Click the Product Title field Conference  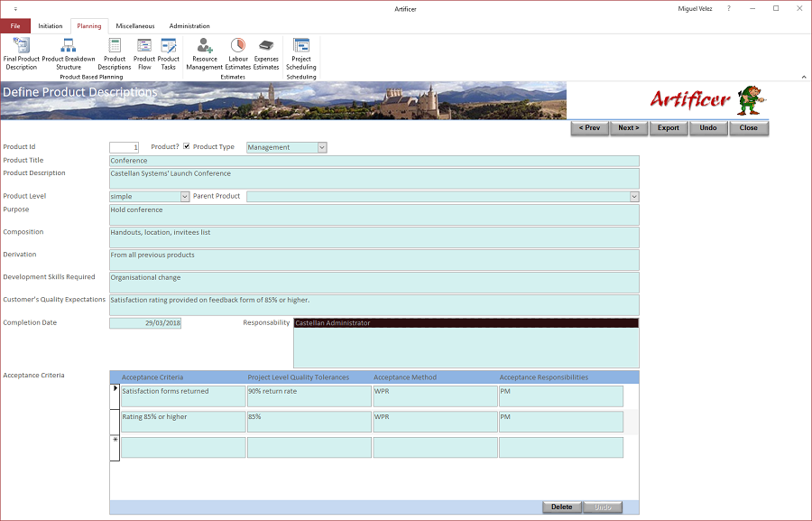pos(374,161)
